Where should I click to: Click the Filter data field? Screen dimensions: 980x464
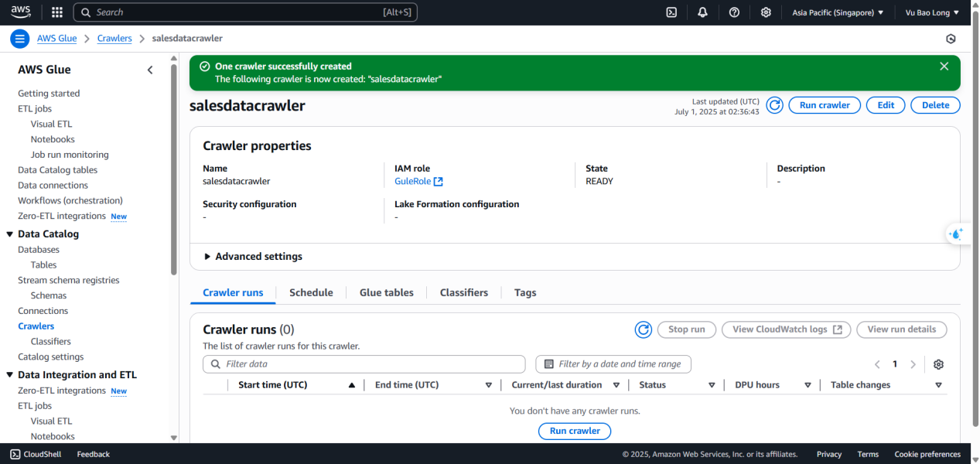tap(364, 364)
